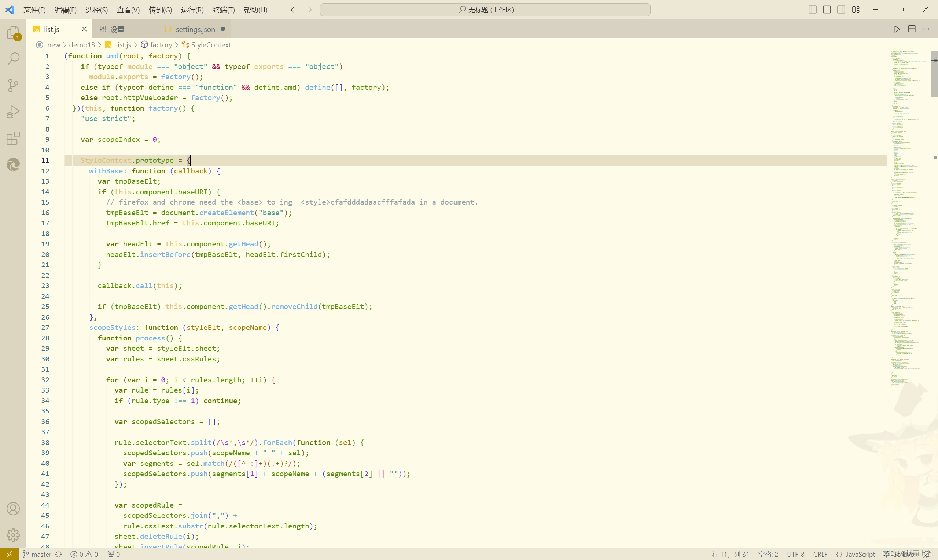Open the Search view icon
The image size is (938, 560).
tap(13, 59)
